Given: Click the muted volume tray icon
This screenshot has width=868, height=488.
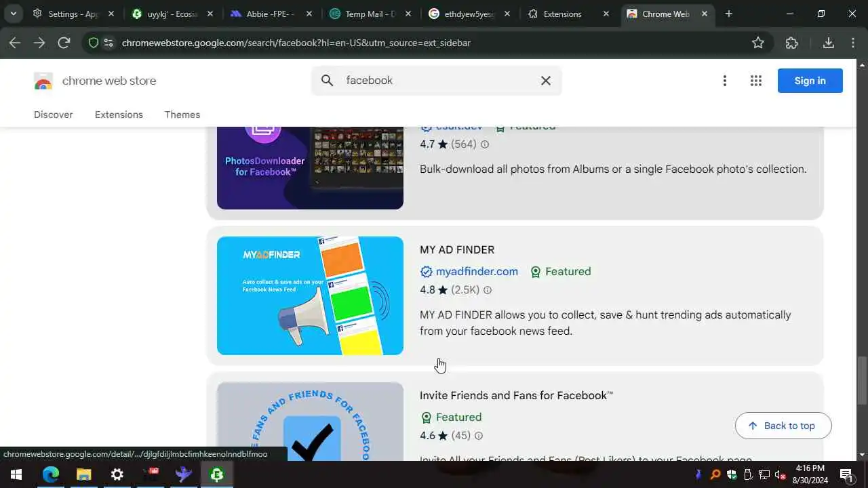Looking at the screenshot, I should point(780,474).
